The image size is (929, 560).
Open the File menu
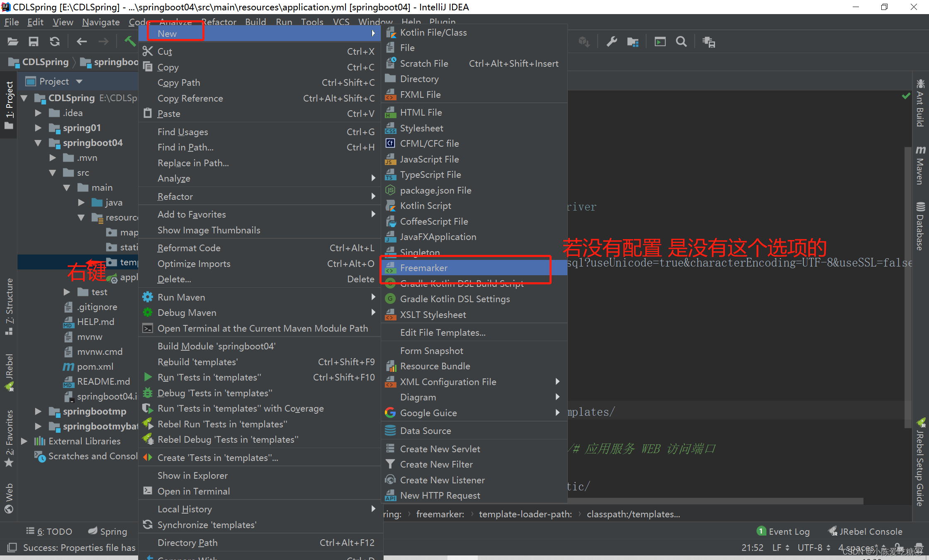tap(11, 22)
